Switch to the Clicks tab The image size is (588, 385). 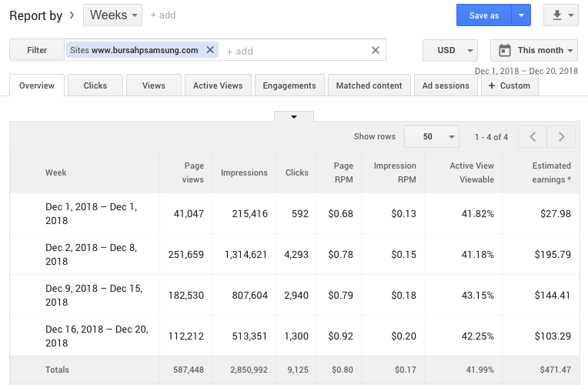[x=95, y=85]
